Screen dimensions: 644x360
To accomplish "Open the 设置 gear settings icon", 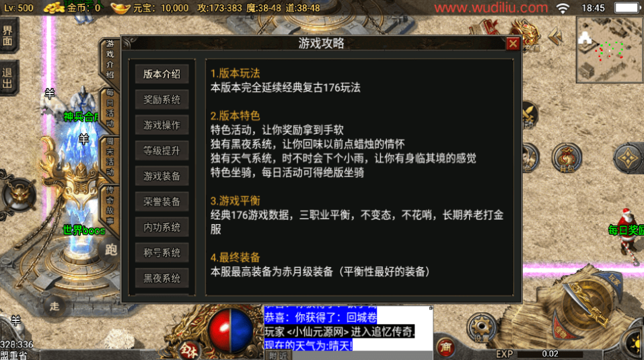I will pos(481,328).
